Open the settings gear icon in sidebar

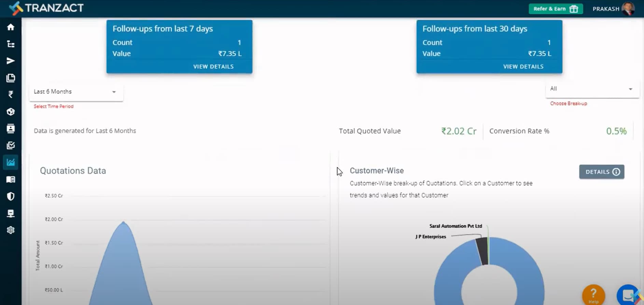pyautogui.click(x=11, y=230)
